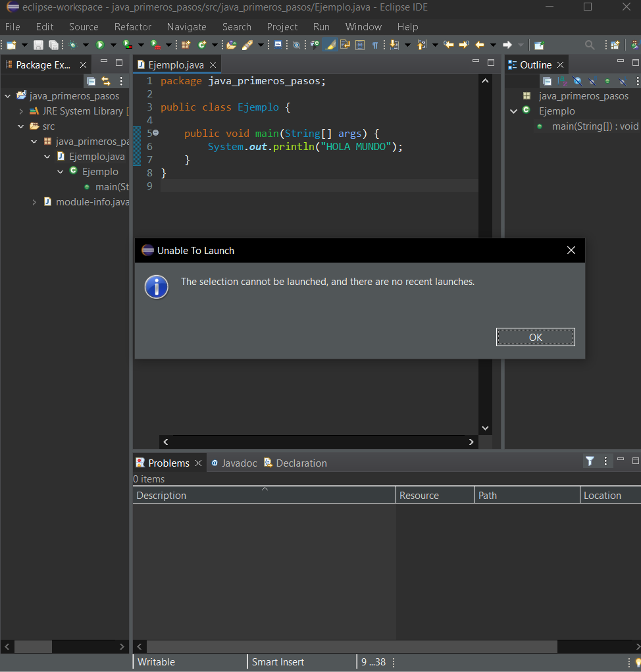Image resolution: width=641 pixels, height=672 pixels.
Task: Click the Location column header
Action: pos(611,495)
